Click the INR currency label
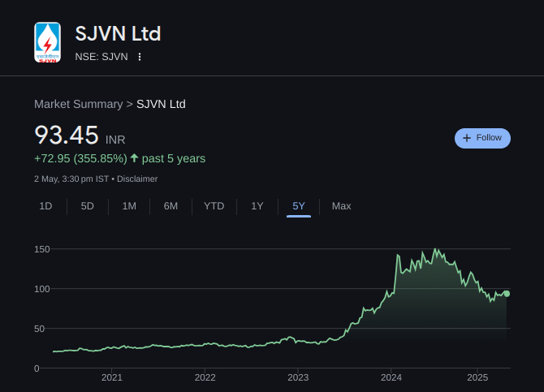Screen dimensions: 544x392 tap(115, 140)
